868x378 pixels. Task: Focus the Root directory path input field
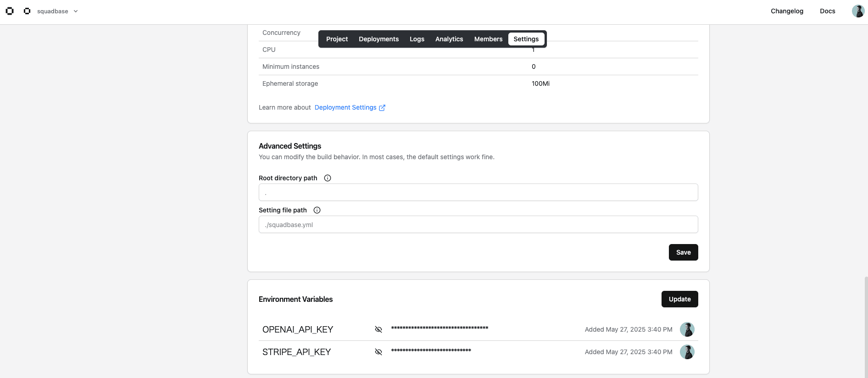pyautogui.click(x=478, y=192)
